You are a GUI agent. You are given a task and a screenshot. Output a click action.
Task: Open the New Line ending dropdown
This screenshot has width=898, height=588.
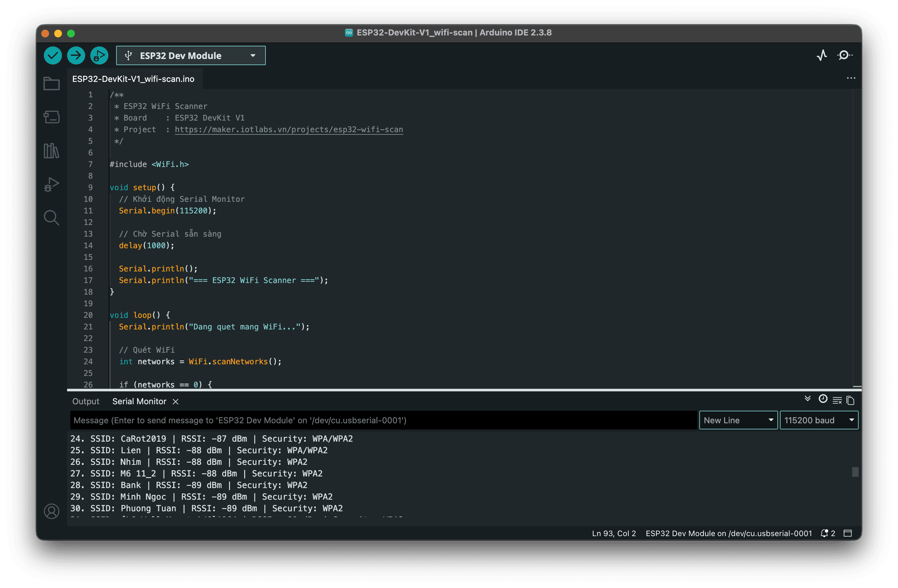tap(738, 420)
